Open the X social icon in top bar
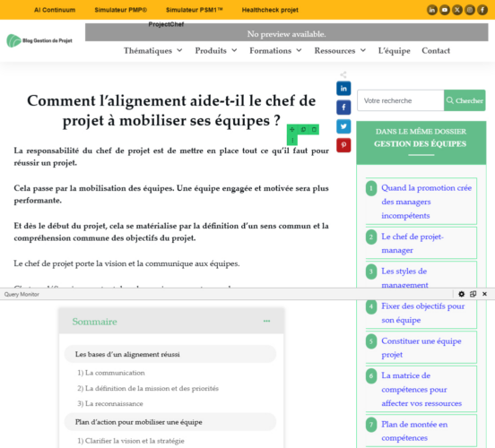 [457, 10]
